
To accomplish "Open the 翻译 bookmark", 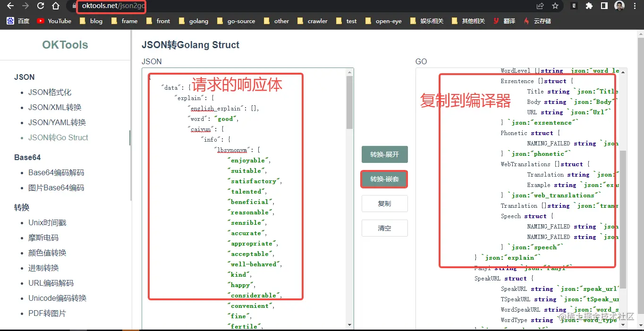I will click(504, 21).
